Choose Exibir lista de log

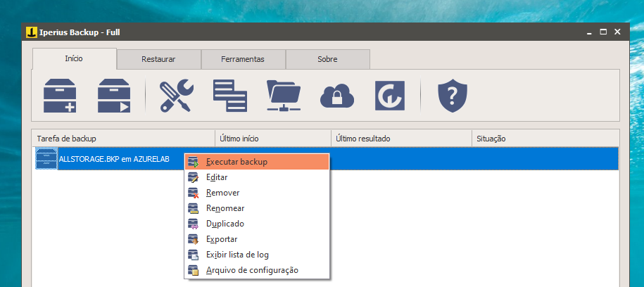pyautogui.click(x=257, y=255)
